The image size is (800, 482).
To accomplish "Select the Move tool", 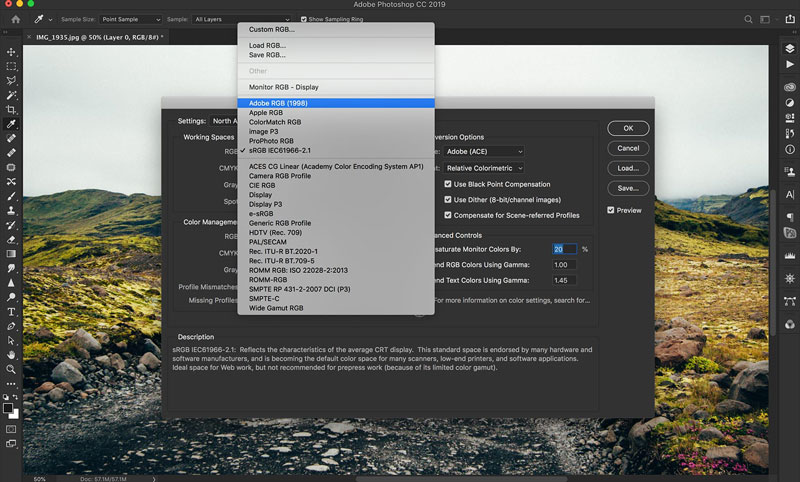I will (11, 52).
